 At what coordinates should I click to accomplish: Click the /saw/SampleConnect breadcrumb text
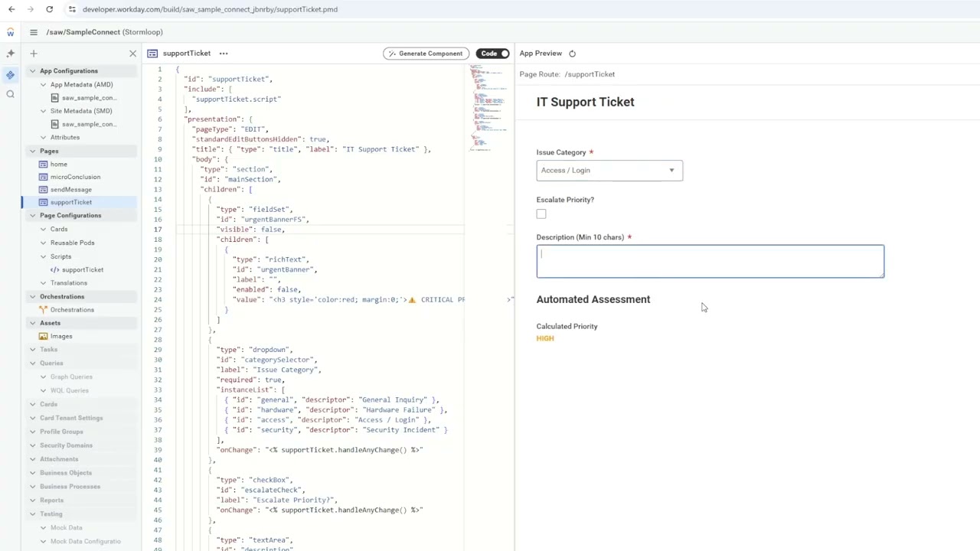(83, 32)
